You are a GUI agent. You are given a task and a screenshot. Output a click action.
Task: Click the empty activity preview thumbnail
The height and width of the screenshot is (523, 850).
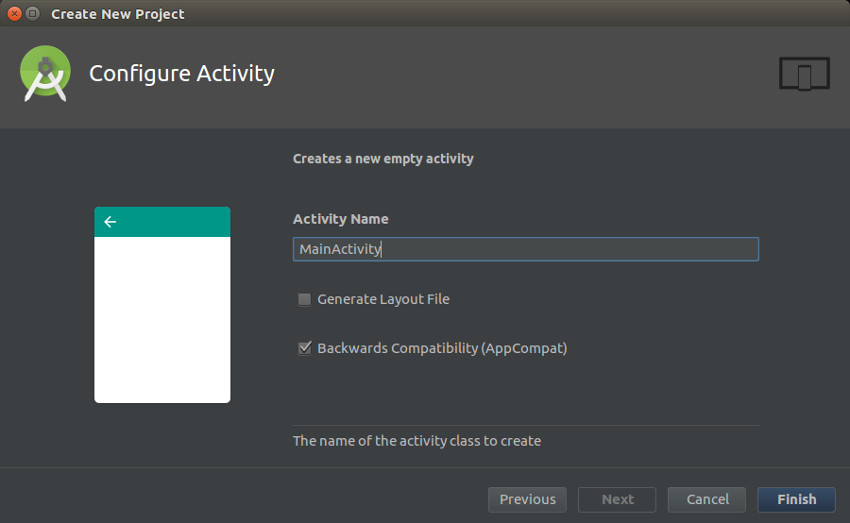pyautogui.click(x=162, y=305)
